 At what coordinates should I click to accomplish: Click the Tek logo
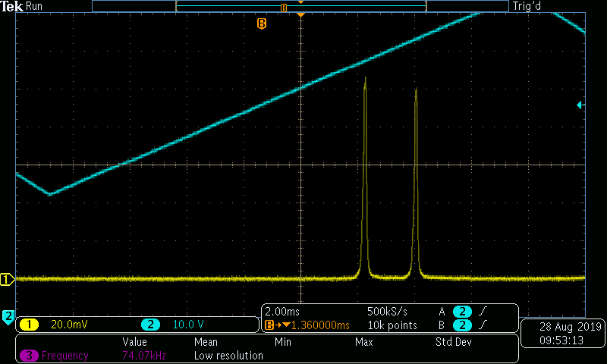coord(11,6)
